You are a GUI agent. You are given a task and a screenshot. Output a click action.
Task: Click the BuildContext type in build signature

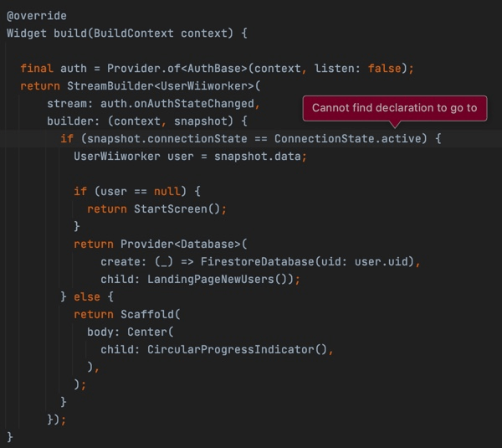[x=126, y=33]
